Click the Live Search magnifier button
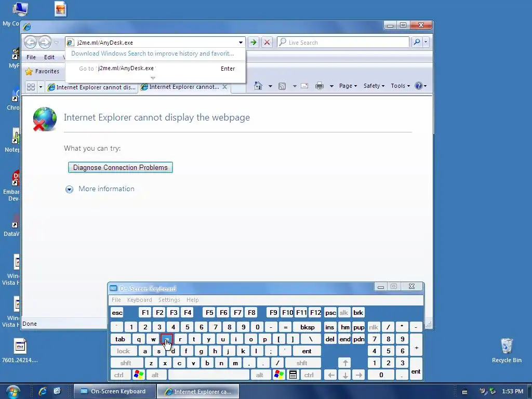Screen dimensions: 532x399 pos(417,42)
